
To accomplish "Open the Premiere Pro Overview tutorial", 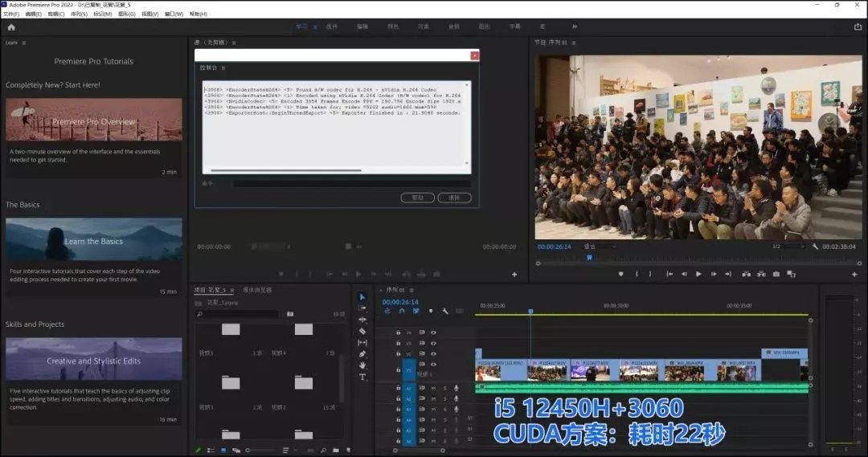I will [93, 120].
